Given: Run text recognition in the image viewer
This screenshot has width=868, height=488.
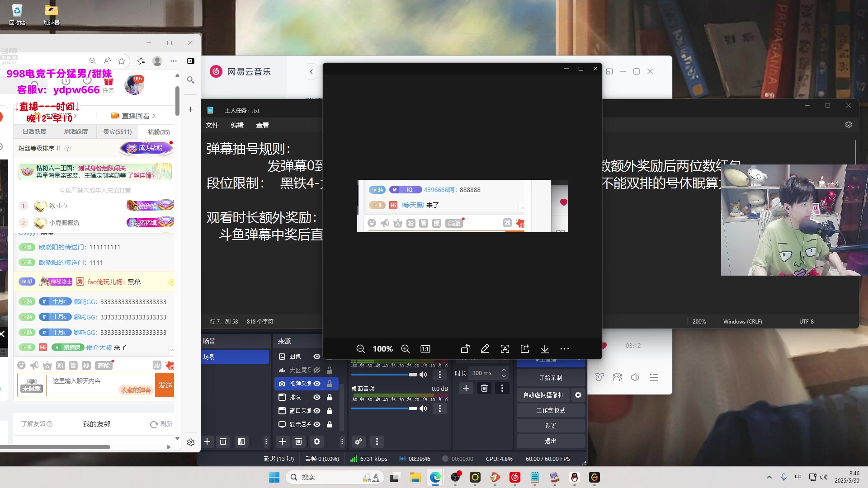Looking at the screenshot, I should 505,349.
